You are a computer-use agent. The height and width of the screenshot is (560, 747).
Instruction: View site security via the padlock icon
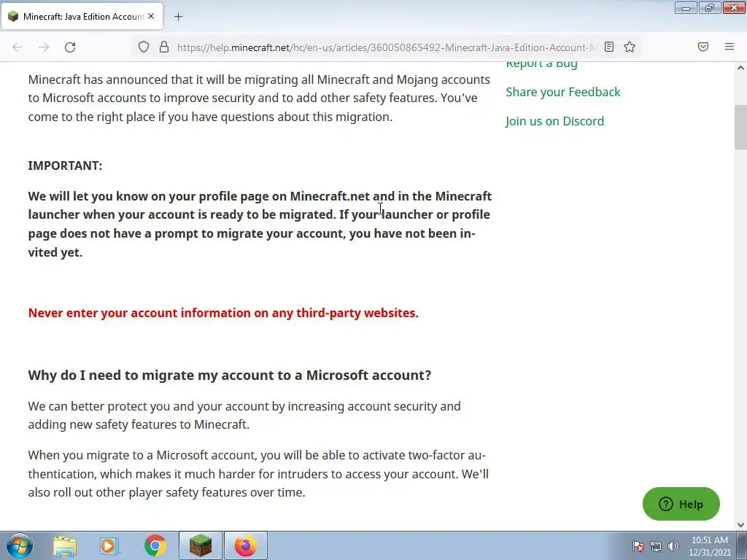(x=164, y=47)
